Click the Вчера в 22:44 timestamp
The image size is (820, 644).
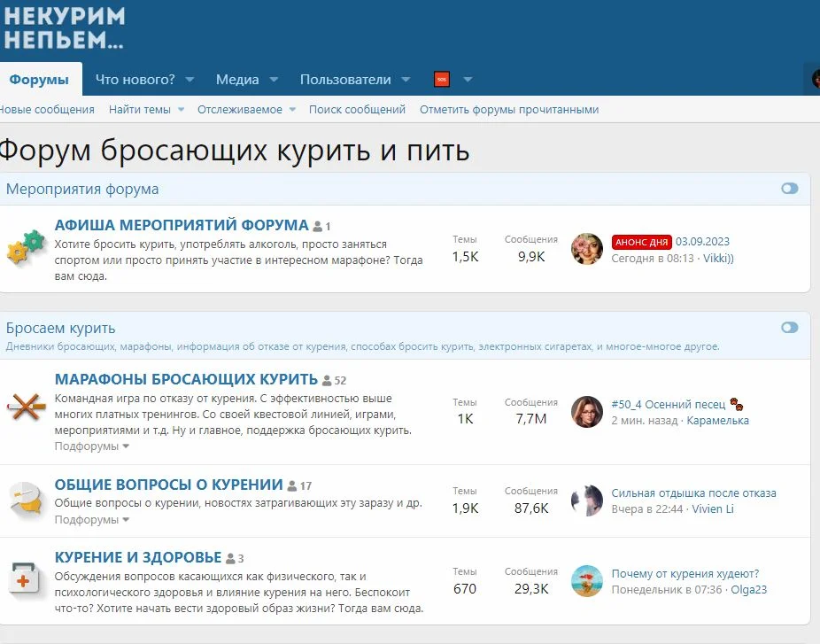(647, 509)
